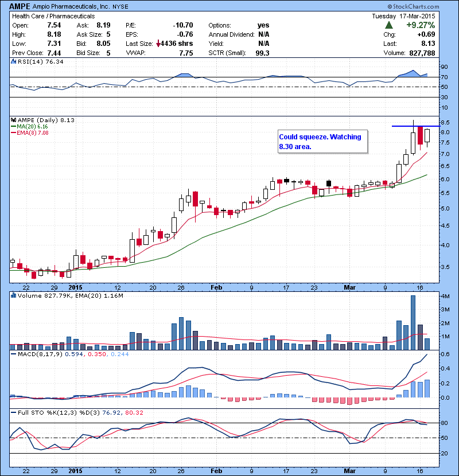Click the +9.27% percent change
Viewport: 459px width, 476px height.
pyautogui.click(x=421, y=25)
